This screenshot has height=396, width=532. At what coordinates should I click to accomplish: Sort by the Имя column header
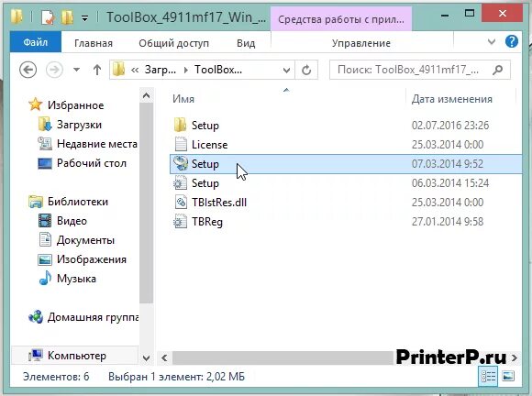tap(183, 99)
